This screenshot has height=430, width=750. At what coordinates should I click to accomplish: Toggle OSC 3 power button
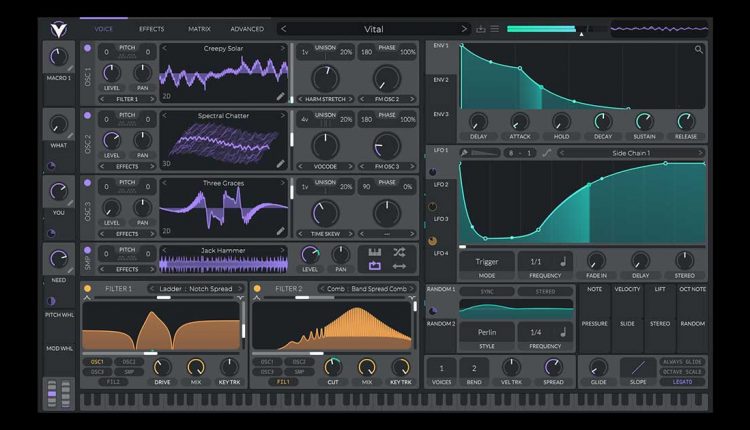(x=88, y=183)
